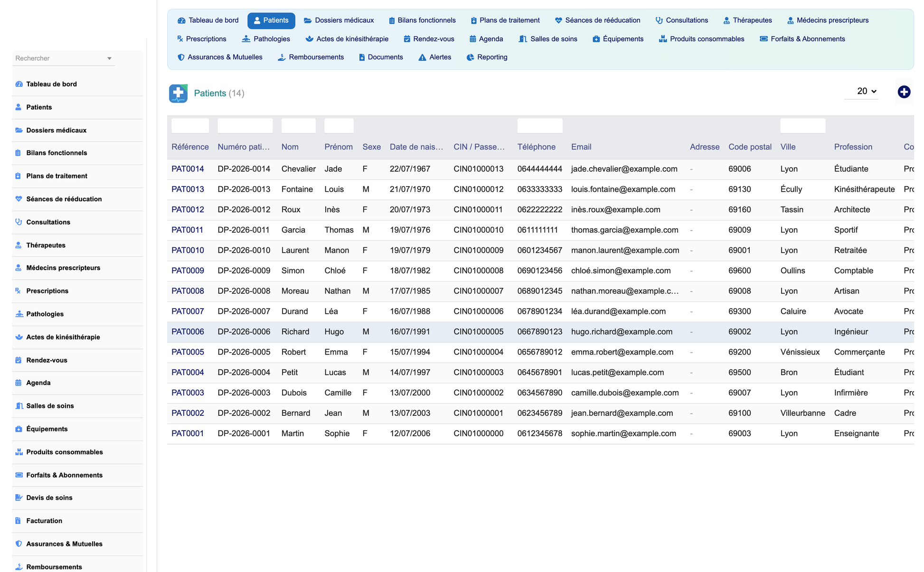The image size is (924, 572).
Task: Click the Nom filter input field
Action: coord(298,126)
